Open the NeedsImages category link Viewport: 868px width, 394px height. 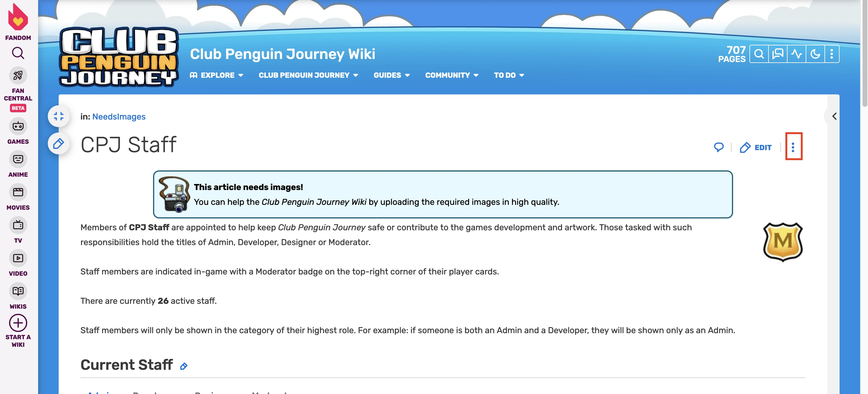coord(119,117)
